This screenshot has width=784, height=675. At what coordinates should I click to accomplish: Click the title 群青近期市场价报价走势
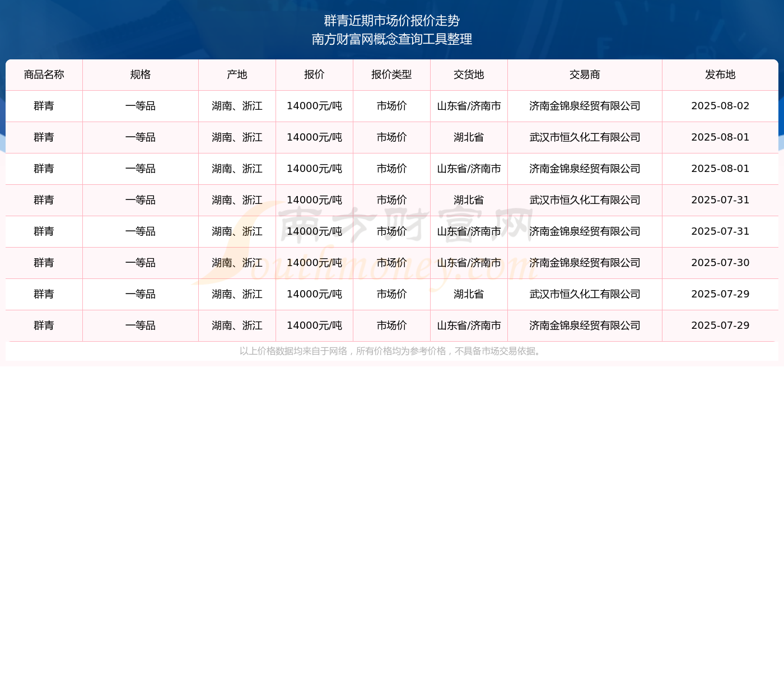[x=392, y=21]
